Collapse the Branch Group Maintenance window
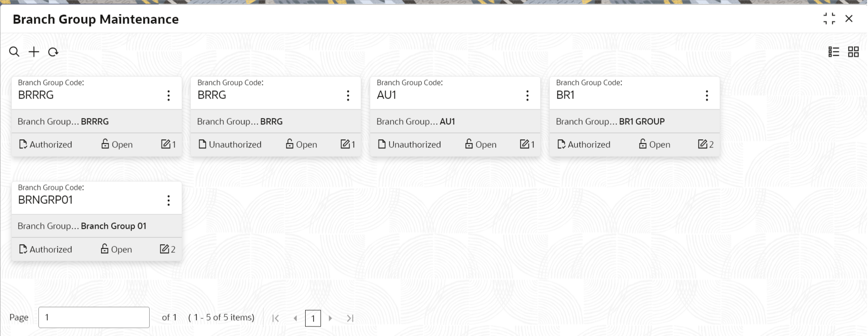868x336 pixels. pos(829,19)
